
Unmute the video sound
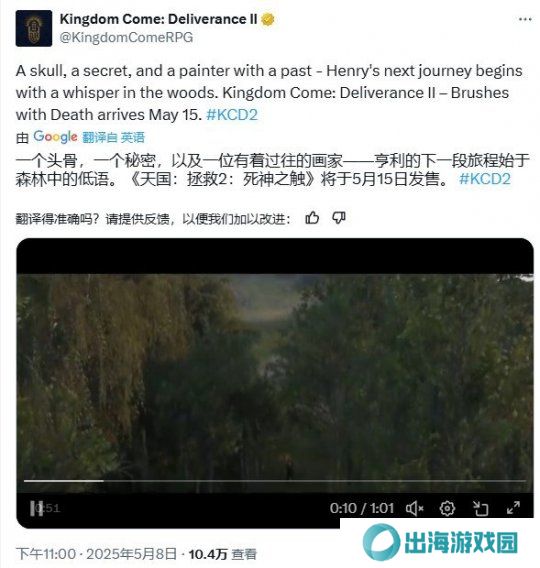tap(415, 509)
